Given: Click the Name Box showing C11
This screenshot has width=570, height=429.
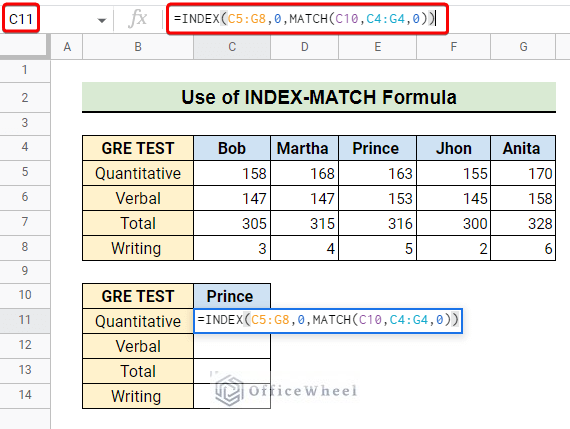Looking at the screenshot, I should (21, 19).
